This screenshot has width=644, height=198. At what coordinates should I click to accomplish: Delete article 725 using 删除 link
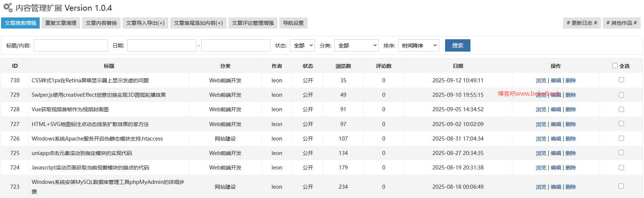point(571,153)
